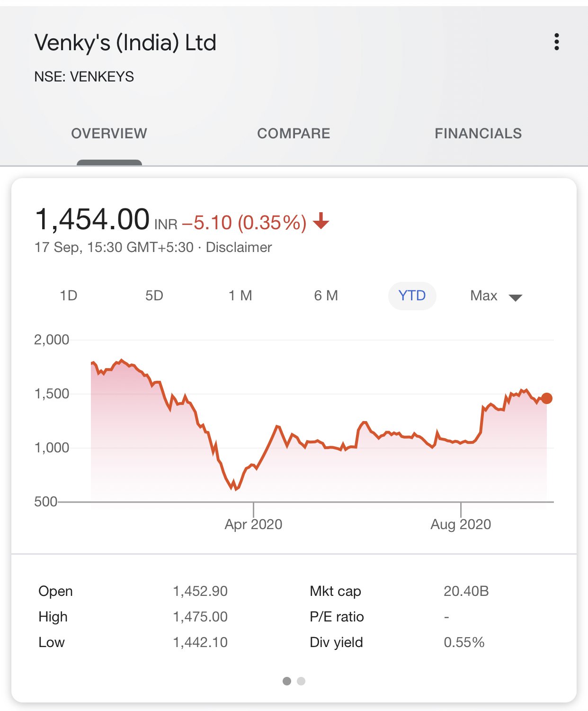The height and width of the screenshot is (711, 588).
Task: Open the Compare tab
Action: [x=294, y=134]
